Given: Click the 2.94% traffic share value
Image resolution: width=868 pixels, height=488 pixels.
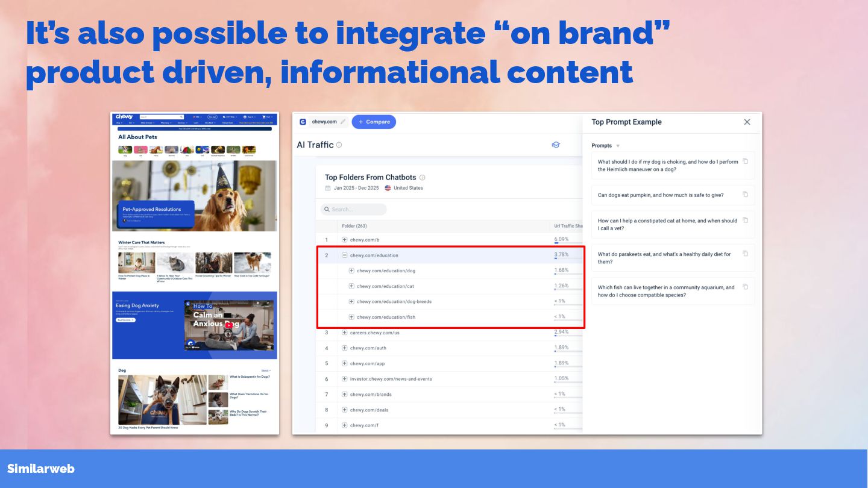Looking at the screenshot, I should click(561, 332).
